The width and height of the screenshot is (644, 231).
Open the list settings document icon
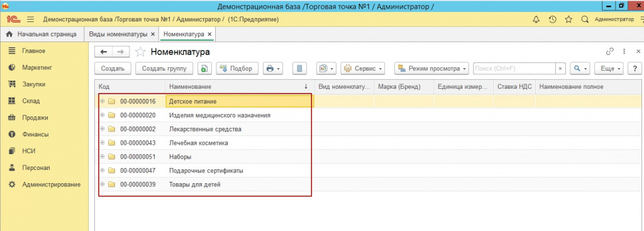[300, 69]
